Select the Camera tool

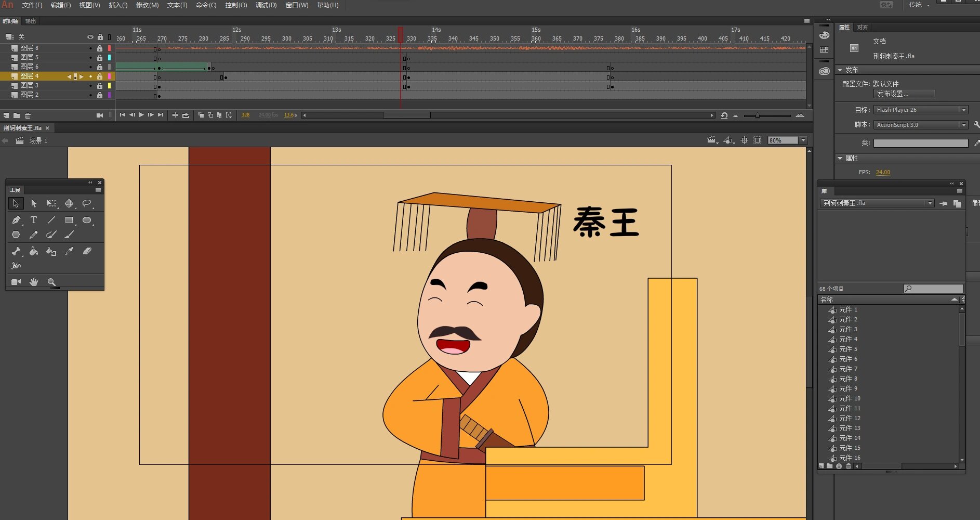(16, 281)
